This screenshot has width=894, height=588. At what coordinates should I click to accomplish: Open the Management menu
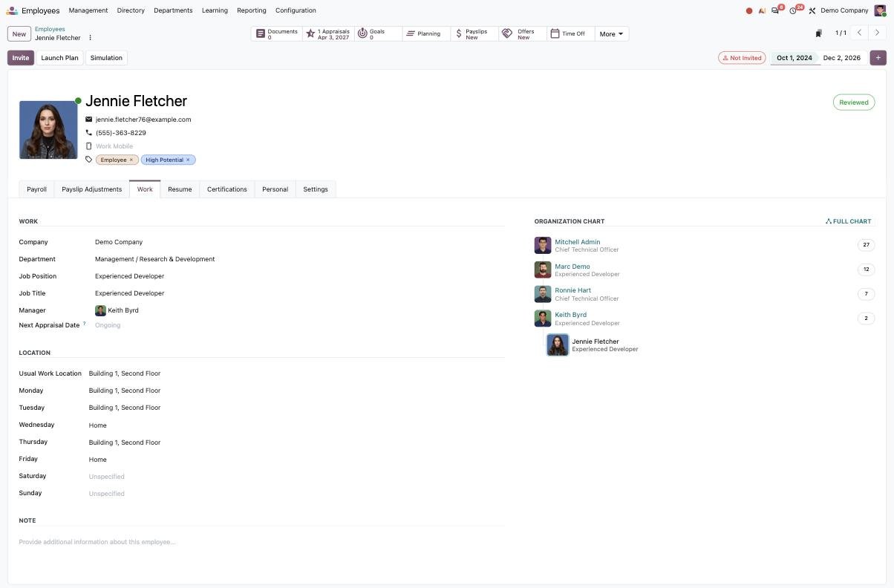[88, 10]
